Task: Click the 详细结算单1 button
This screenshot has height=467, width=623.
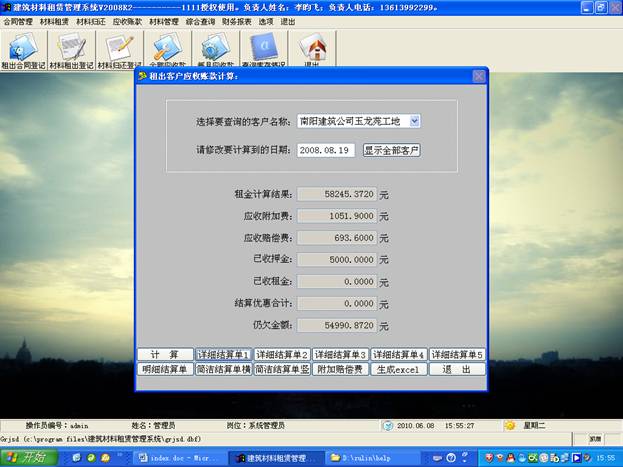Action: click(x=223, y=355)
